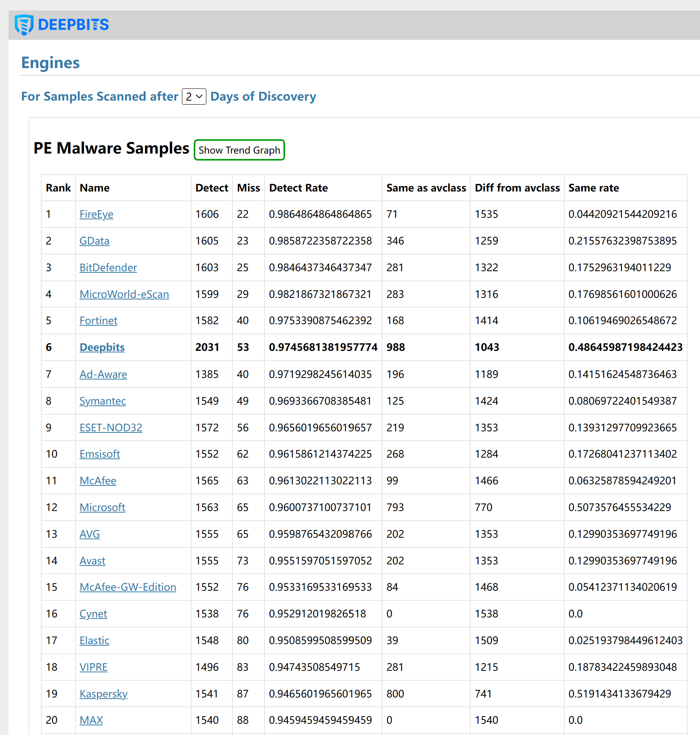This screenshot has height=735, width=700.
Task: Open the Kaspersky engine link
Action: tap(103, 694)
